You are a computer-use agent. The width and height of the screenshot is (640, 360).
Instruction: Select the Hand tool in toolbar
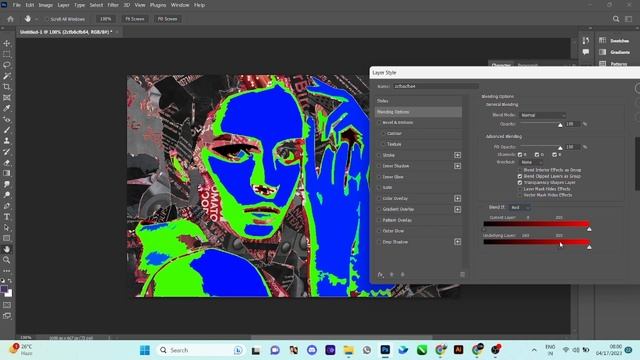coord(7,249)
